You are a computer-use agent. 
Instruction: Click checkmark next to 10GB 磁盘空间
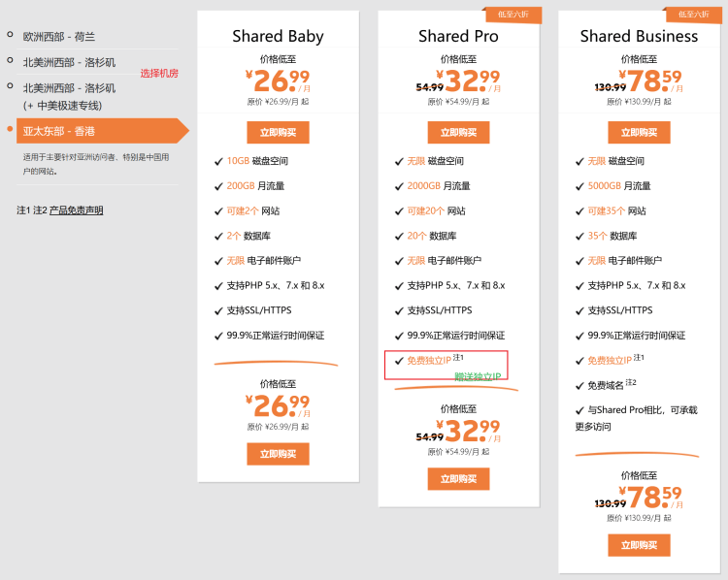(x=218, y=161)
